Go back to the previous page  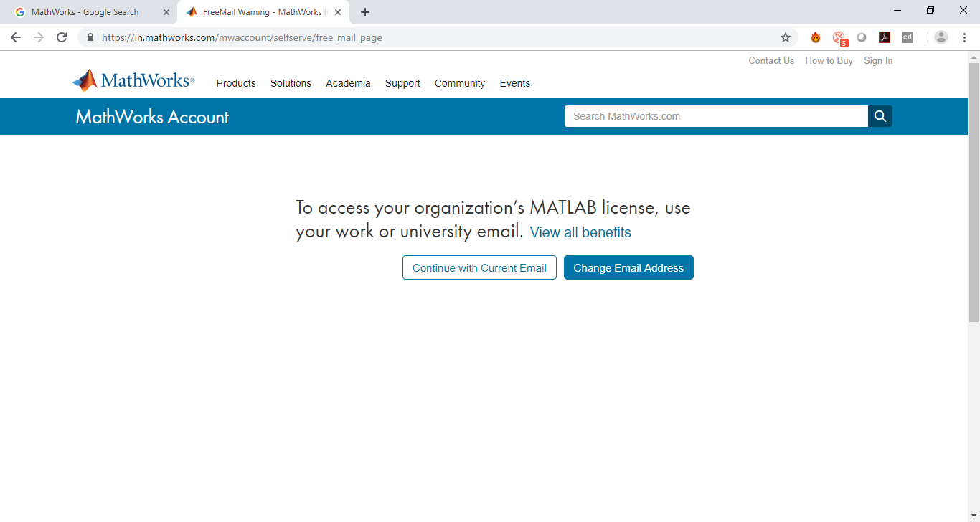(x=16, y=37)
